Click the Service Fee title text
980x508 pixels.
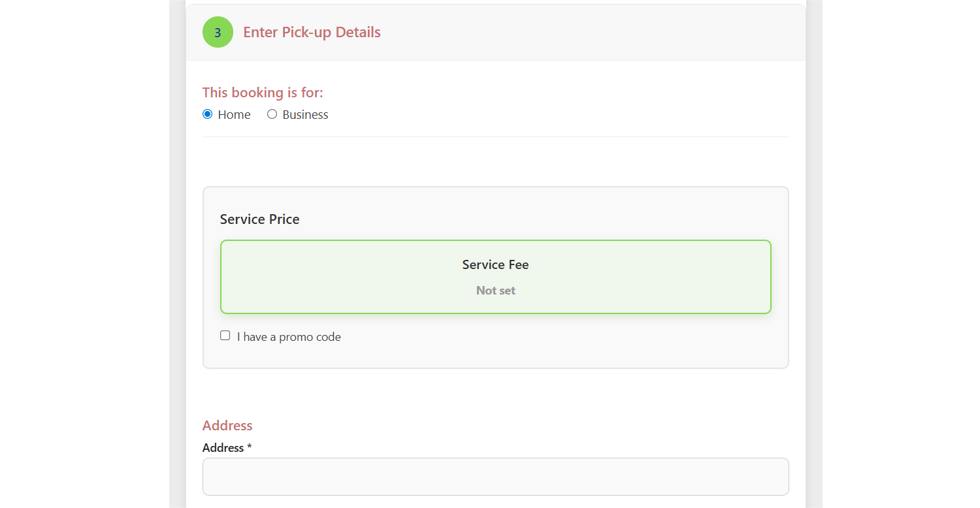click(495, 264)
